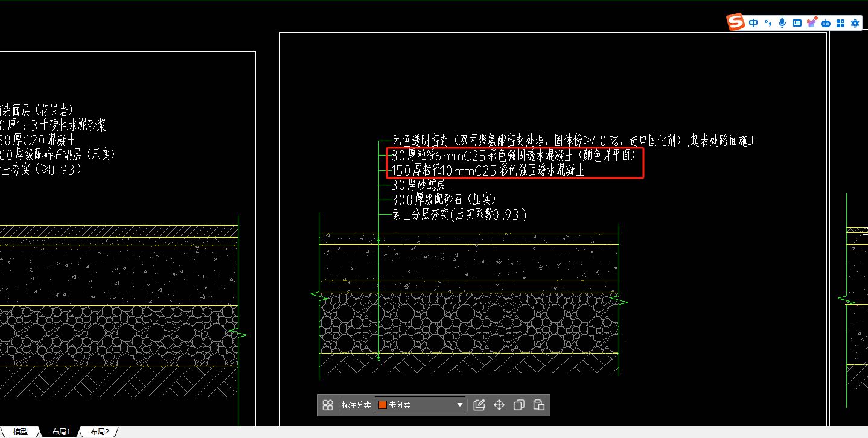Open the 未分类 annotation category dropdown

pyautogui.click(x=420, y=405)
